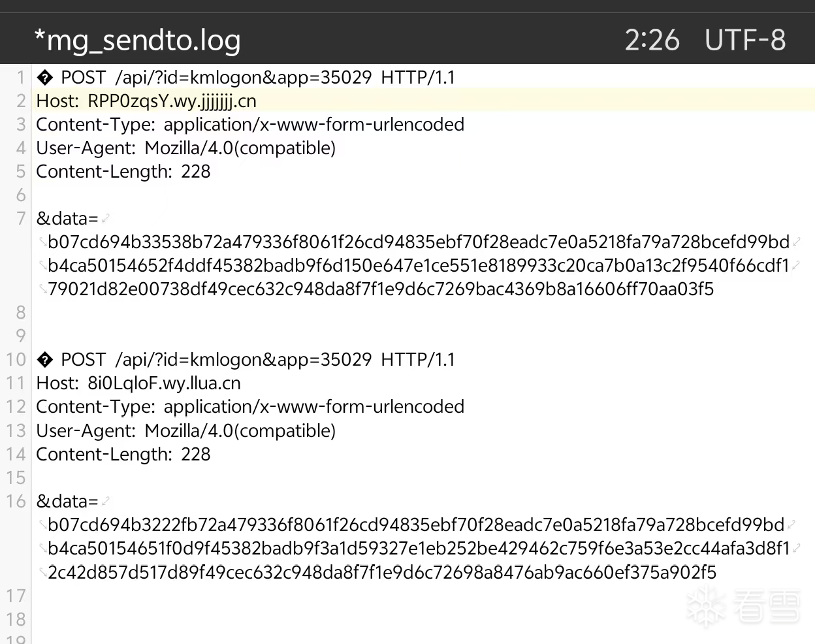Viewport: 815px width, 644px height.
Task: Click the host 8i0LqloF.wy.llua.cn
Action: click(x=164, y=383)
